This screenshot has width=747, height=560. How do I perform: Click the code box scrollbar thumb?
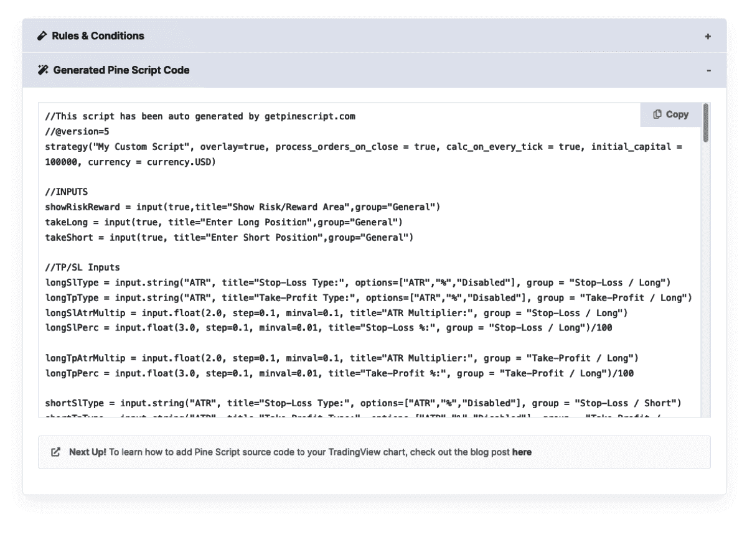point(705,123)
